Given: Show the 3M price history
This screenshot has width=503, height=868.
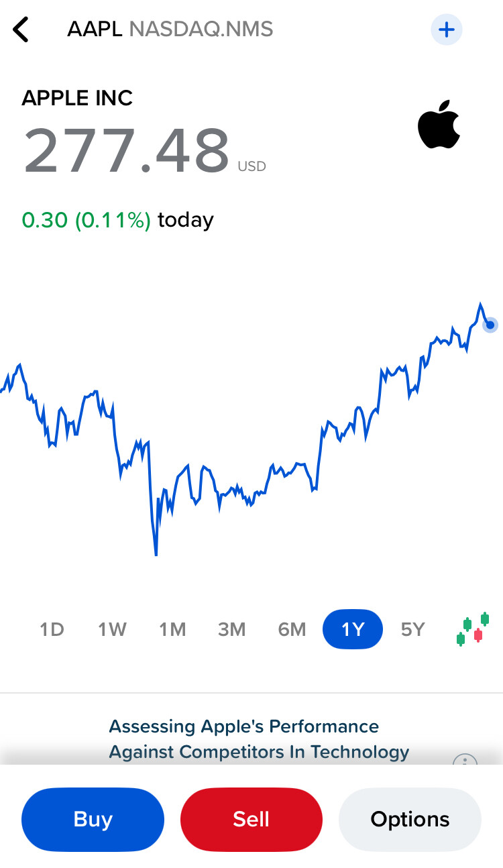Looking at the screenshot, I should 232,629.
